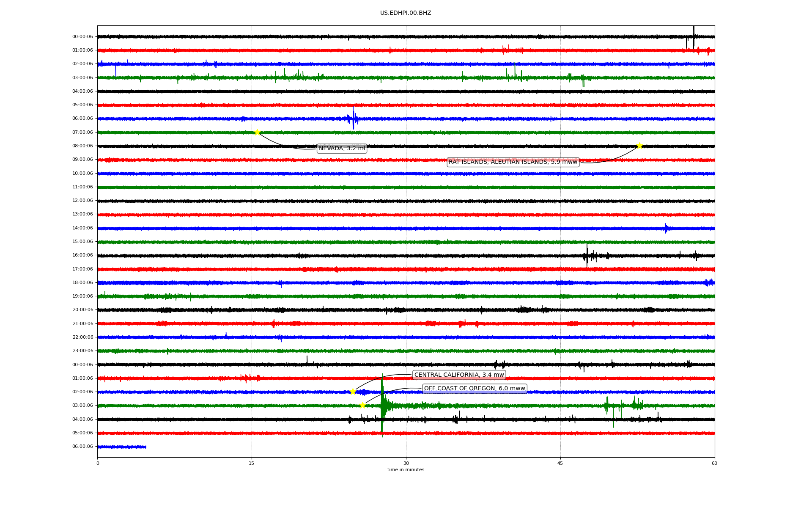Click the RAT ISLANDS, ALEUTIAN ISLANDS 5.9 mww label

click(x=513, y=162)
